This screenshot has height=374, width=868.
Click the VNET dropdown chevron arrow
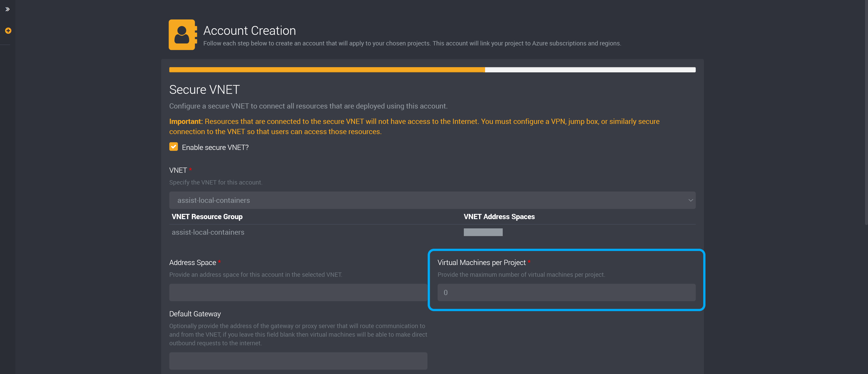pyautogui.click(x=690, y=200)
